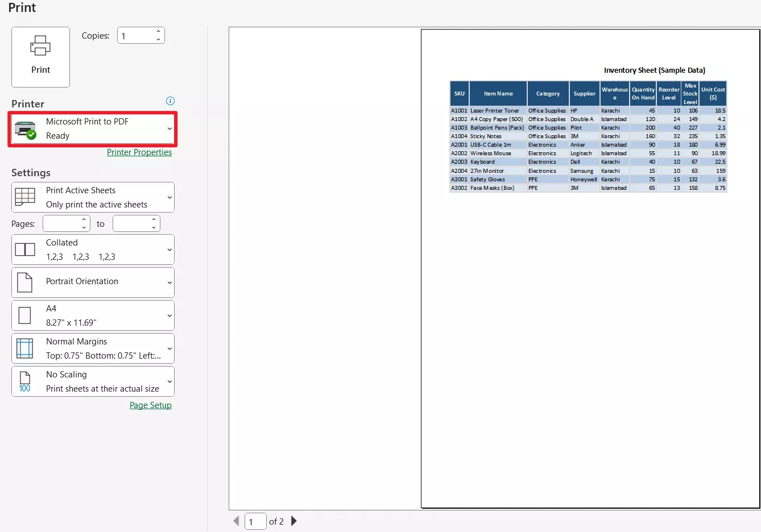Click the Normal Margins icon
This screenshot has width=761, height=532.
[25, 348]
